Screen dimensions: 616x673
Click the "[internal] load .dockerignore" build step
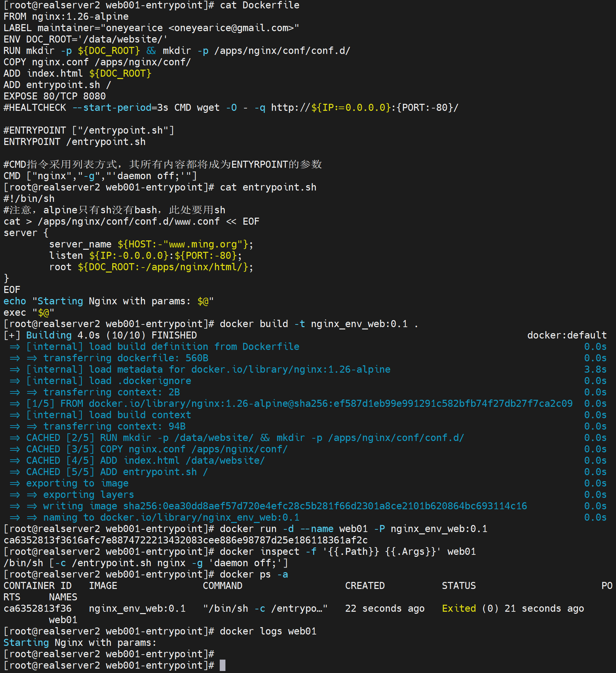(109, 381)
